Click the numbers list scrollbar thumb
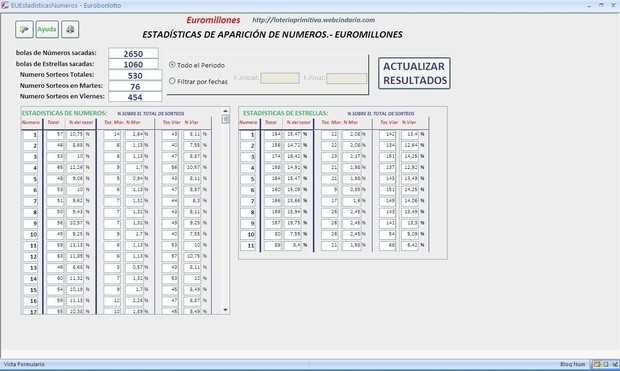The height and width of the screenshot is (371, 620). pos(225,119)
